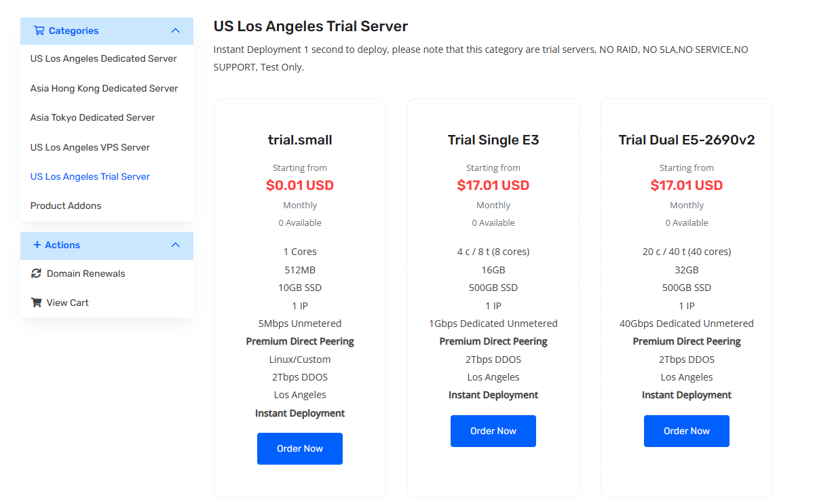The height and width of the screenshot is (504, 813).
Task: Click the trial.small plan title
Action: [300, 140]
